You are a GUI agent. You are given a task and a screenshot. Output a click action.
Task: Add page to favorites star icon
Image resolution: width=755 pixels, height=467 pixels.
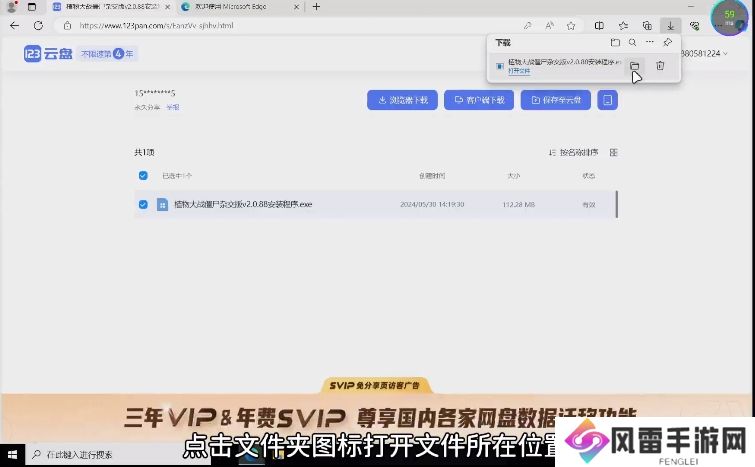(573, 25)
